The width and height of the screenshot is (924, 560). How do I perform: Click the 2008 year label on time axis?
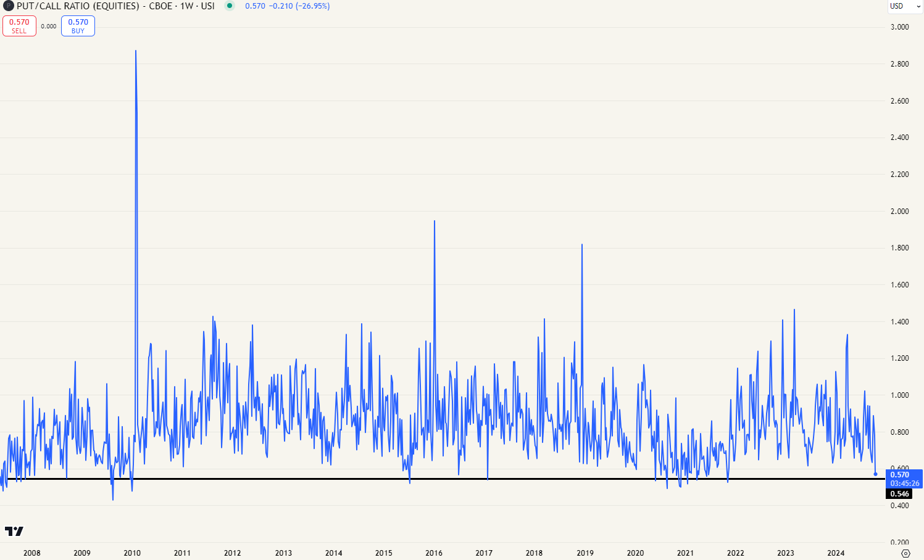pos(32,553)
